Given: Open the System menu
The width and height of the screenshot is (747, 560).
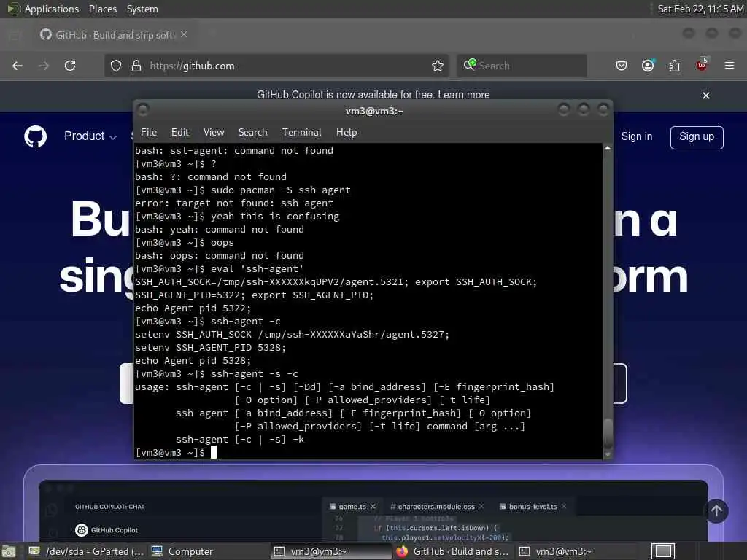Looking at the screenshot, I should pos(142,9).
